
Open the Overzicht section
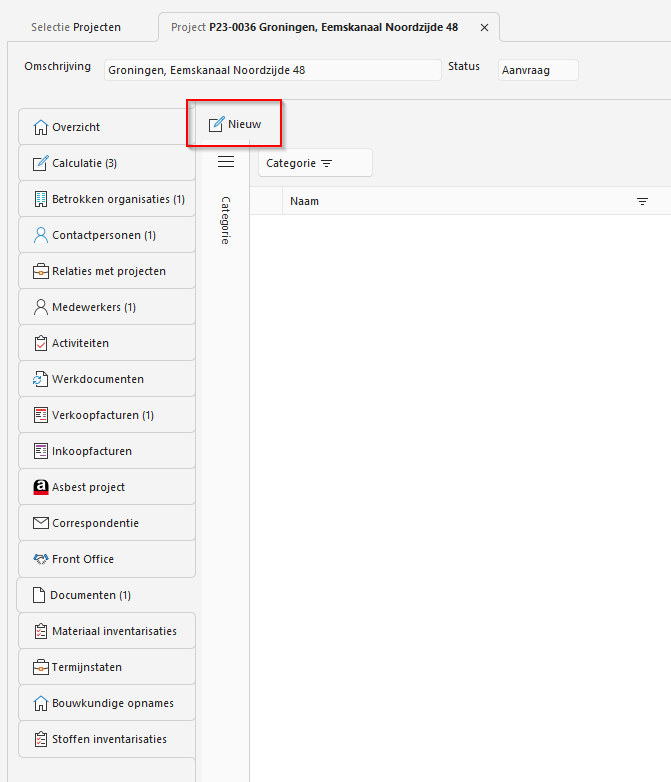point(107,127)
